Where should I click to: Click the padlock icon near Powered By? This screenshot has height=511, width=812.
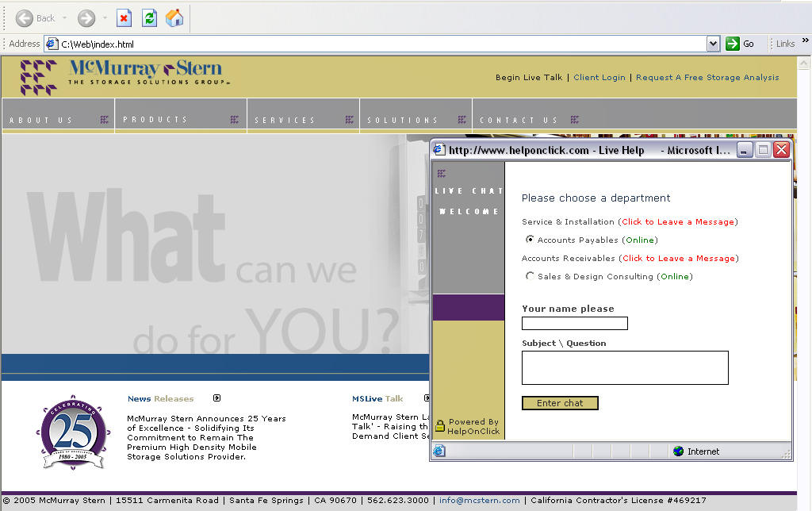[x=440, y=426]
